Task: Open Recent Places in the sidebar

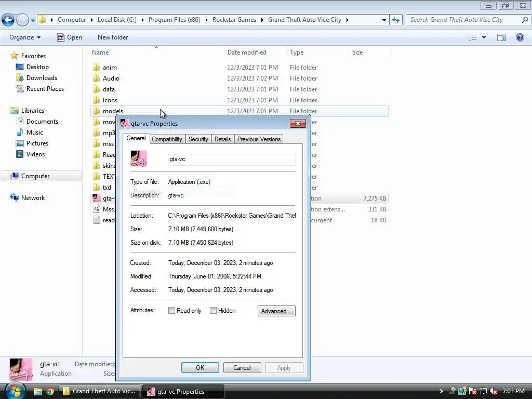Action: tap(45, 88)
